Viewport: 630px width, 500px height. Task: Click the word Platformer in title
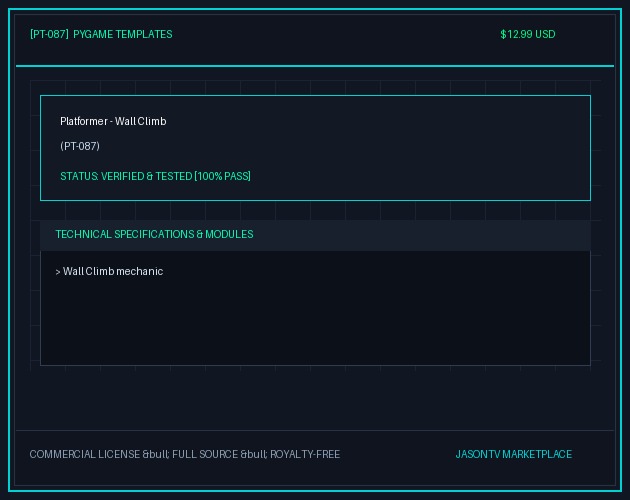pos(84,121)
